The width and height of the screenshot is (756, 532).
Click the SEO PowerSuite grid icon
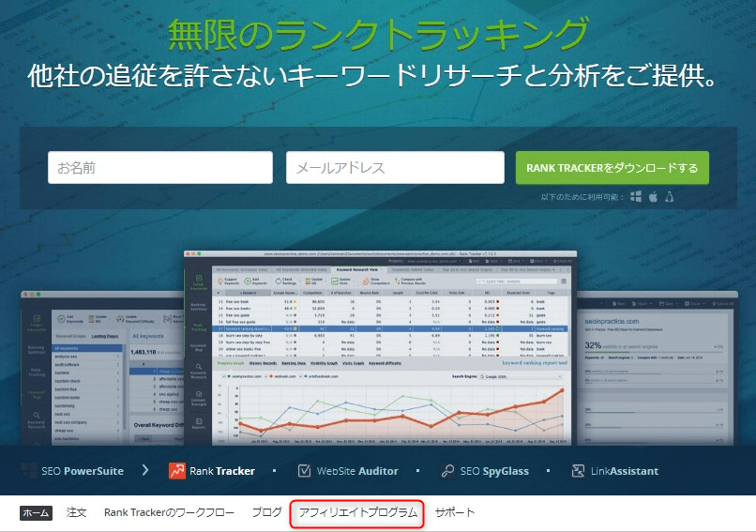[28, 470]
